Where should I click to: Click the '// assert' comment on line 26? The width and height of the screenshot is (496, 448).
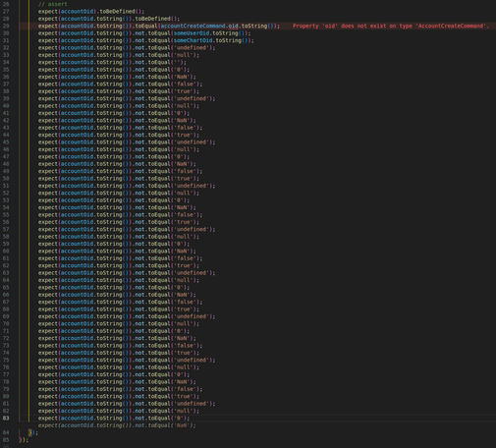[52, 4]
